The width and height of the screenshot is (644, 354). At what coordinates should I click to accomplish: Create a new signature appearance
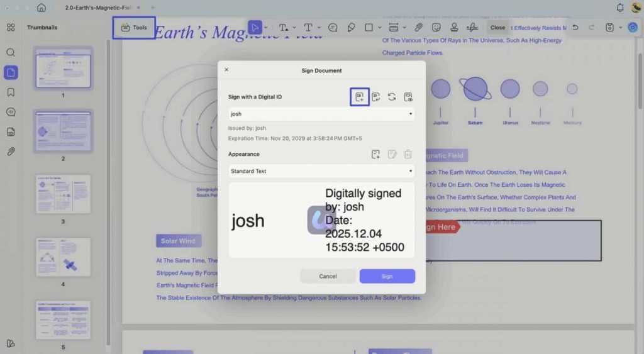tap(375, 154)
